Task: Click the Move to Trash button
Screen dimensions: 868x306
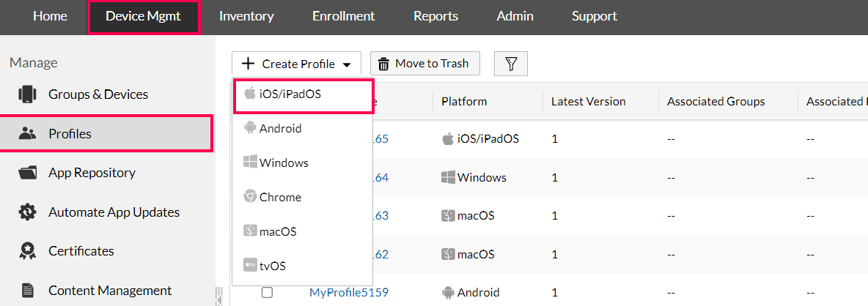Action: point(424,64)
